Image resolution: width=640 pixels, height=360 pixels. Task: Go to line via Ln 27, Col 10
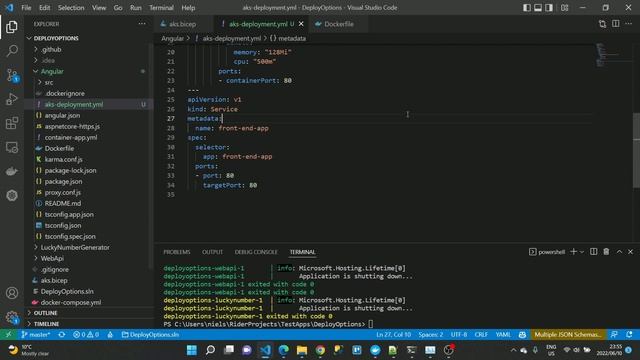point(393,335)
